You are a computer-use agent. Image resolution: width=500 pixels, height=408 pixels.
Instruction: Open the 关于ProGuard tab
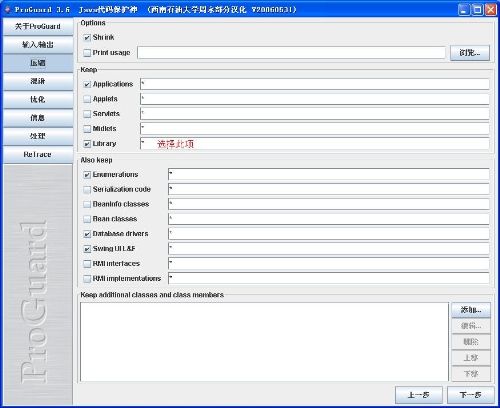[38, 26]
